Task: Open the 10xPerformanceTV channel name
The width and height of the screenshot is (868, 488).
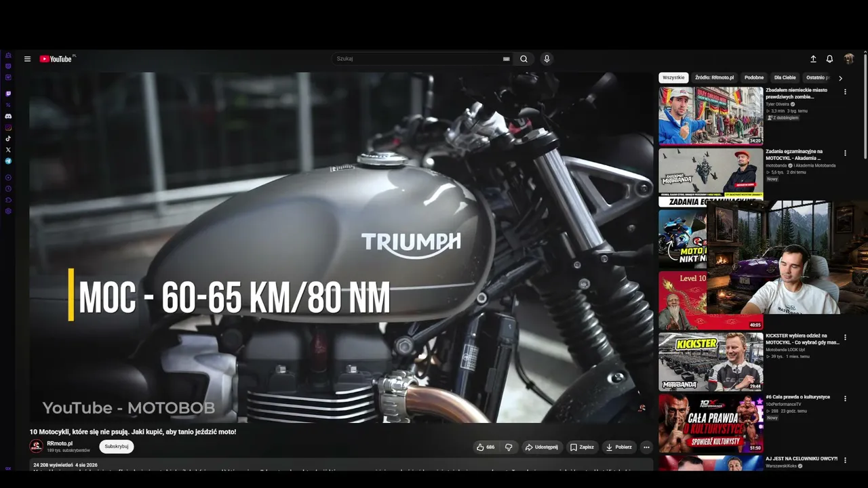Action: coord(783,405)
